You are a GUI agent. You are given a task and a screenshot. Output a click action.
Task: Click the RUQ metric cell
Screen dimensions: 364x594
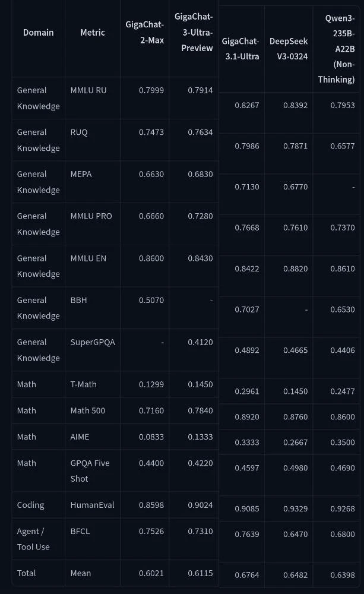pyautogui.click(x=79, y=132)
